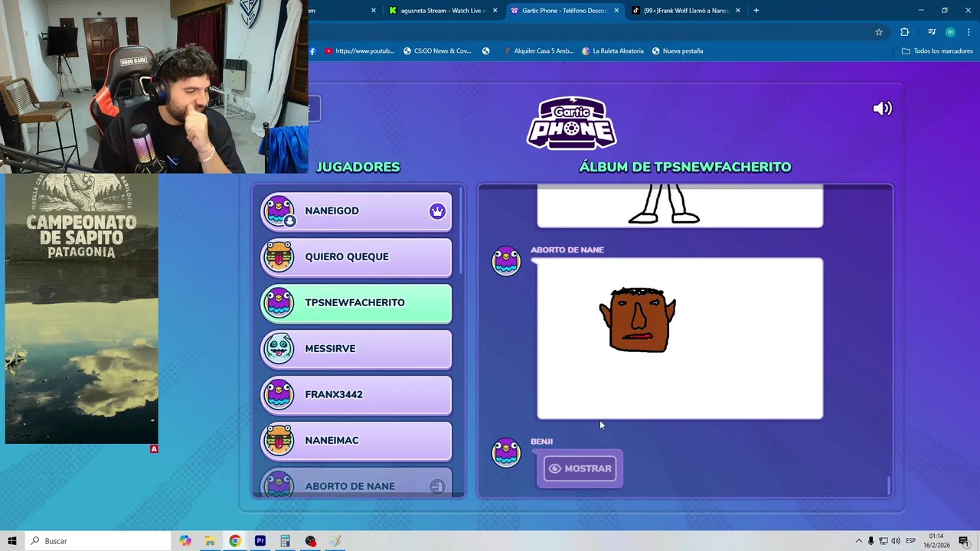Open Copilot from the taskbar
The width and height of the screenshot is (980, 551).
click(x=185, y=541)
